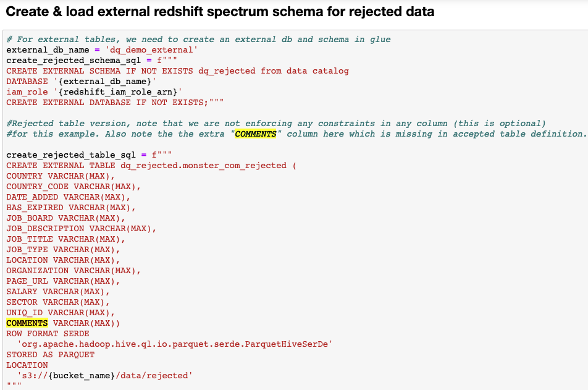Click the CREATE EXTERNAL TABLE monster_com_rejected line
The width and height of the screenshot is (588, 390).
151,166
